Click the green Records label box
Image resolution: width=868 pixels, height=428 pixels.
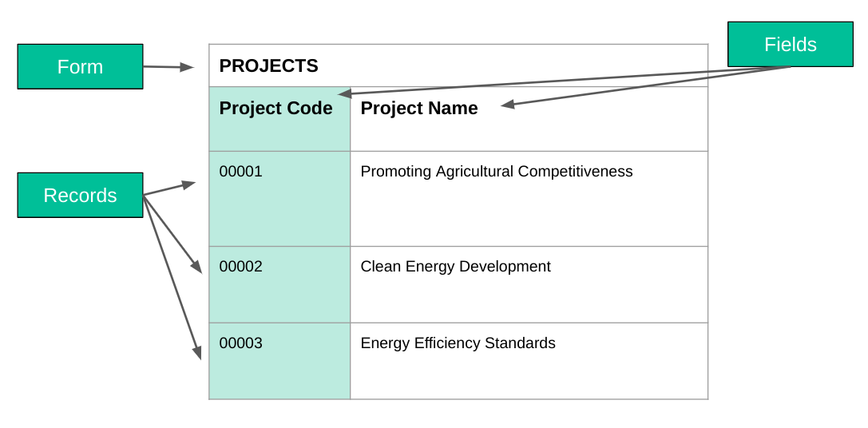[81, 195]
